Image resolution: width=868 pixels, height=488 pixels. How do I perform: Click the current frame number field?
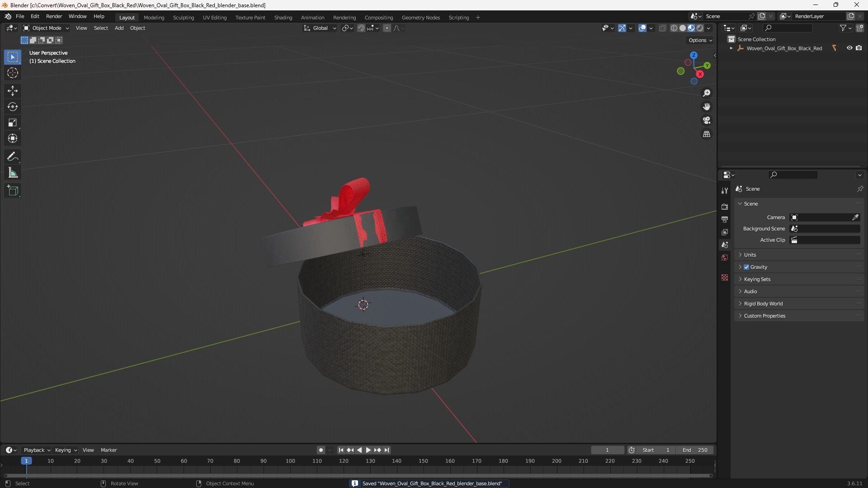click(608, 450)
